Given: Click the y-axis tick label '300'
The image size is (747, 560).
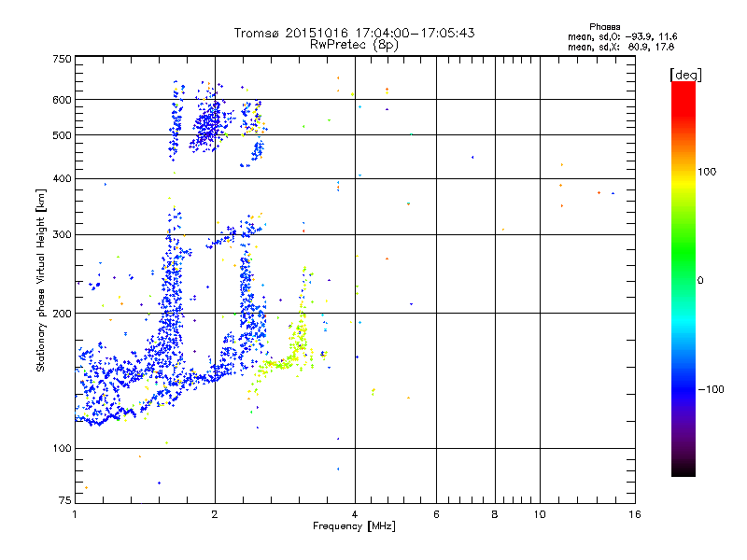Looking at the screenshot, I should coord(62,235).
